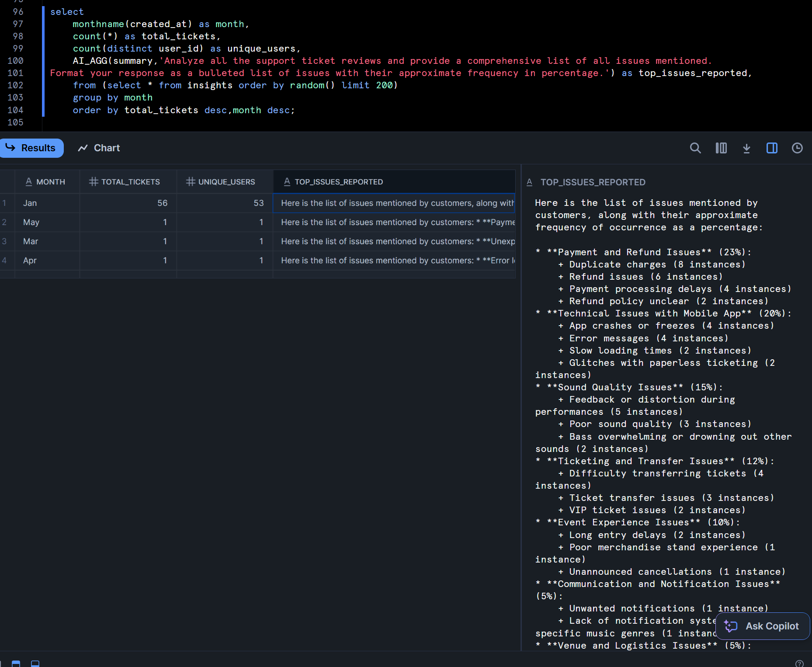Select the Apr month cell
The width and height of the screenshot is (812, 667).
(47, 261)
